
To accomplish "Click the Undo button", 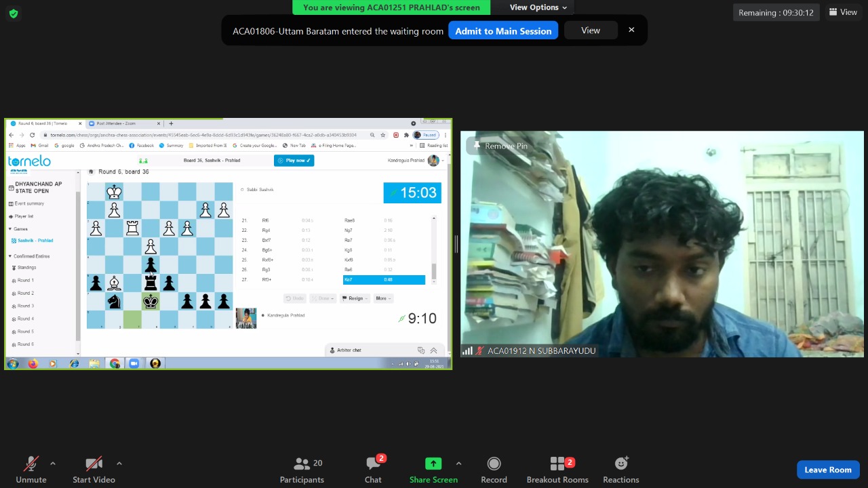I will click(295, 298).
